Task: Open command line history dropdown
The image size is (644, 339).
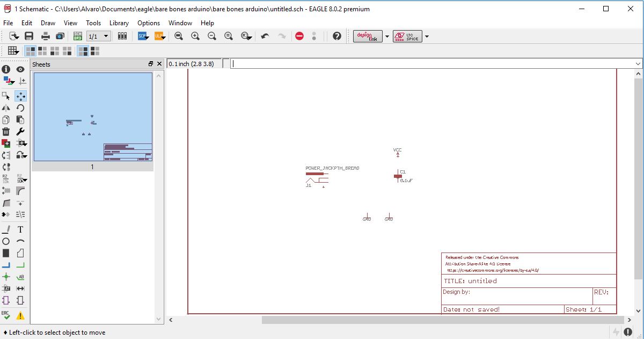Action: coord(638,63)
